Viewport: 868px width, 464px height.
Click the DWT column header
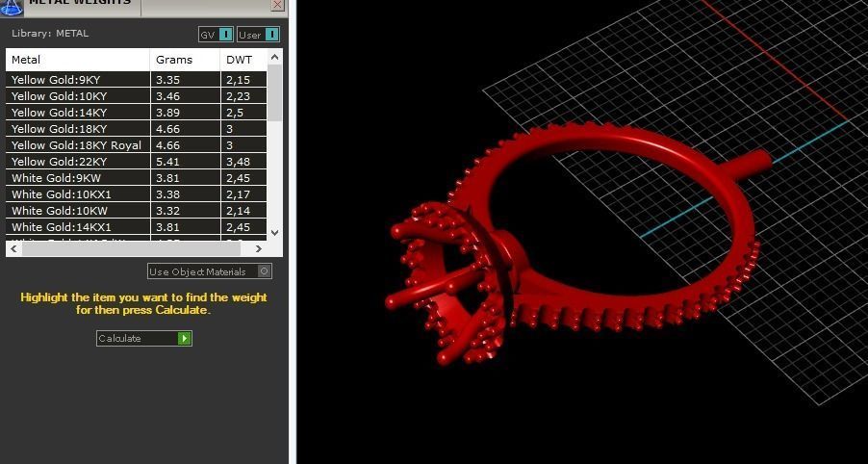coord(243,60)
